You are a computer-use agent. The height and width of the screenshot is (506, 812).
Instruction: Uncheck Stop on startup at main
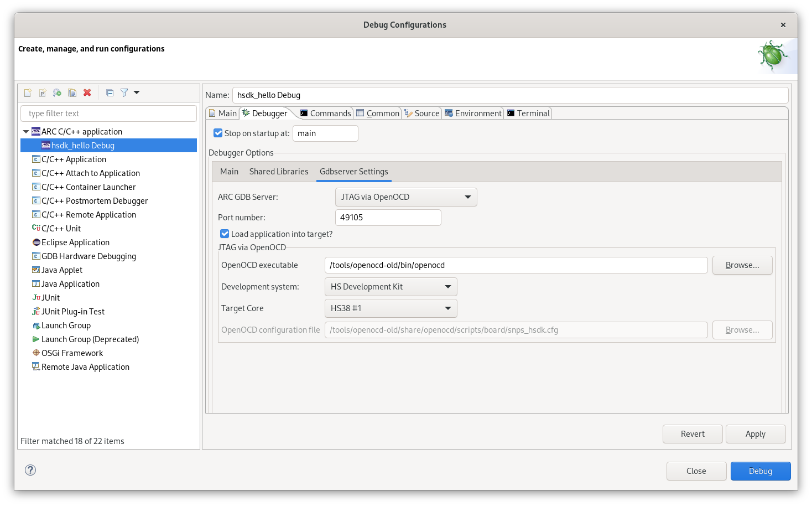(x=219, y=133)
